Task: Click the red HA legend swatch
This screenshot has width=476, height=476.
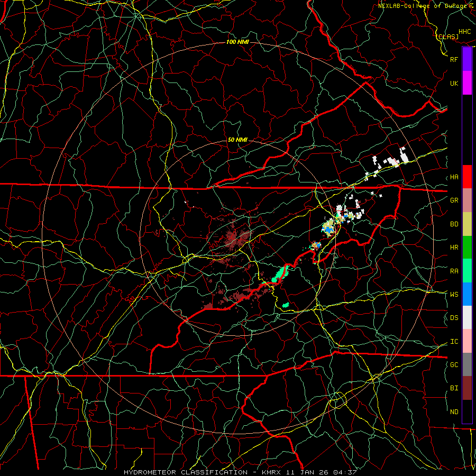Action: click(x=467, y=177)
